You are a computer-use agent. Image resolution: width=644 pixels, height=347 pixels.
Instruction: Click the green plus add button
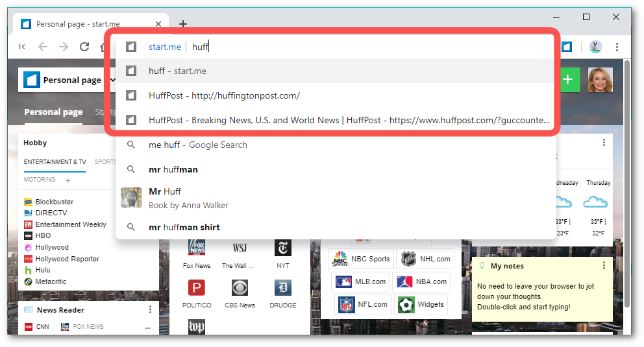(x=567, y=80)
